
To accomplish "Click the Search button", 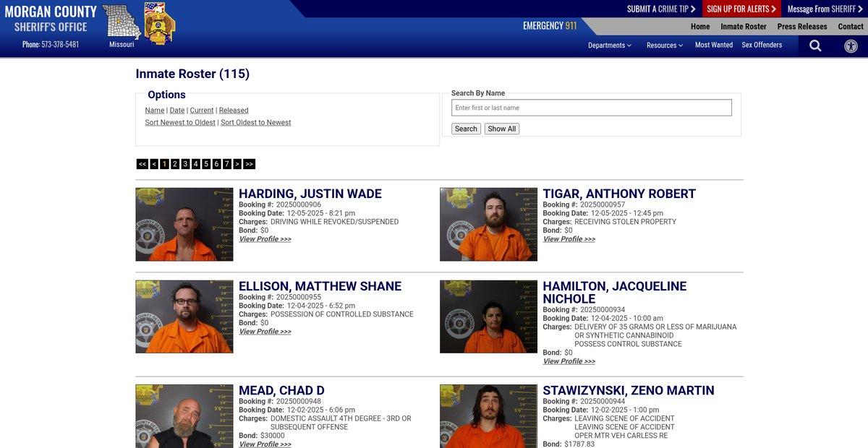I will click(466, 129).
